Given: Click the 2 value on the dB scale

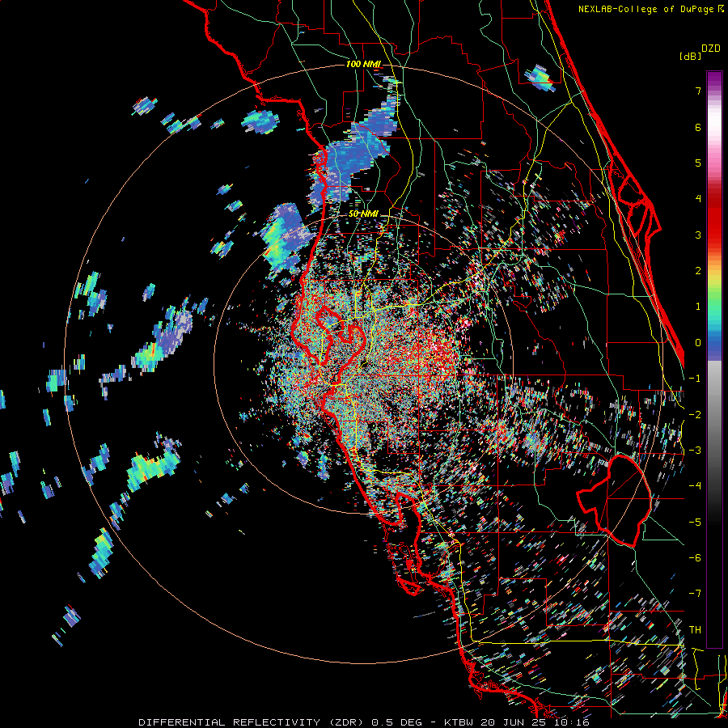Looking at the screenshot, I should pyautogui.click(x=698, y=271).
